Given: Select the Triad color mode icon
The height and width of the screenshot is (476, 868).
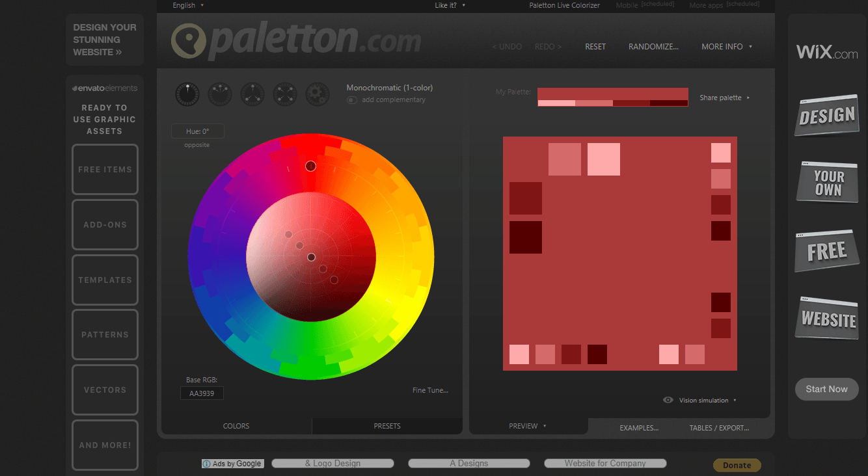Looking at the screenshot, I should 252,94.
